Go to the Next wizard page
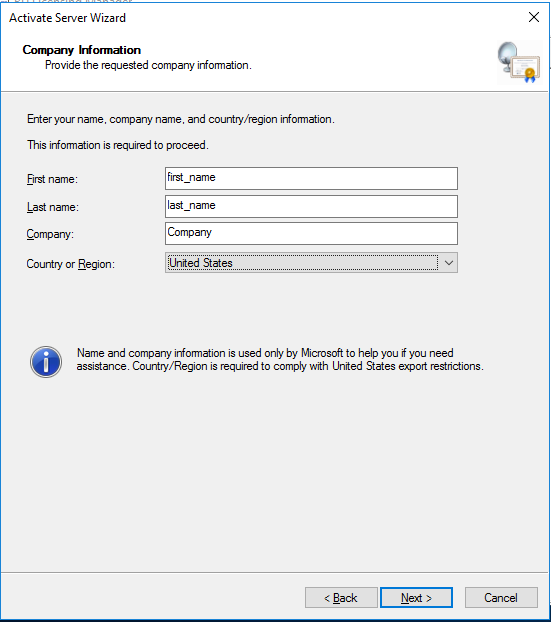Image resolution: width=551 pixels, height=622 pixels. [416, 597]
